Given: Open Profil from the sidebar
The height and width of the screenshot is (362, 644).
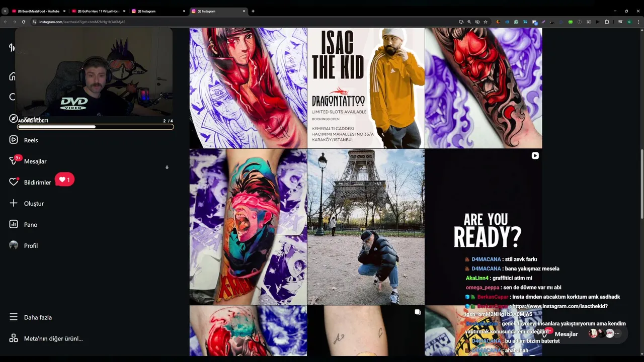Looking at the screenshot, I should coord(24,246).
